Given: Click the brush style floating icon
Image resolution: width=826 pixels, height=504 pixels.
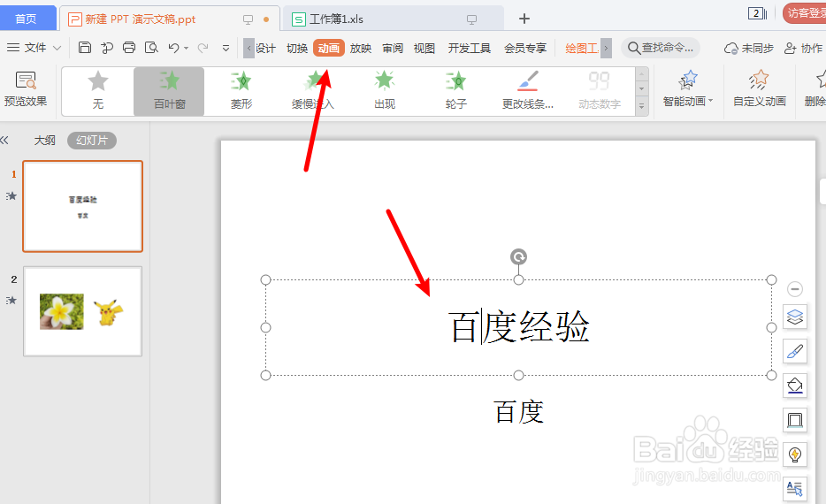Looking at the screenshot, I should click(795, 351).
